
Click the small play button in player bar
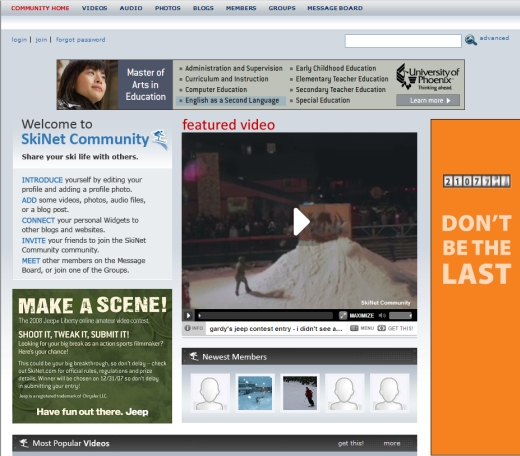coord(188,315)
